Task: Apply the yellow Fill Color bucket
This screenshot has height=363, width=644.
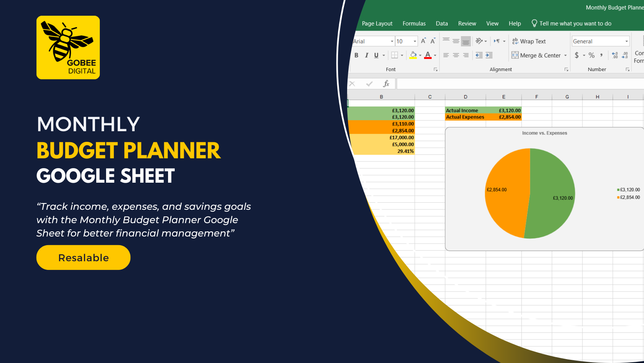Action: point(413,55)
